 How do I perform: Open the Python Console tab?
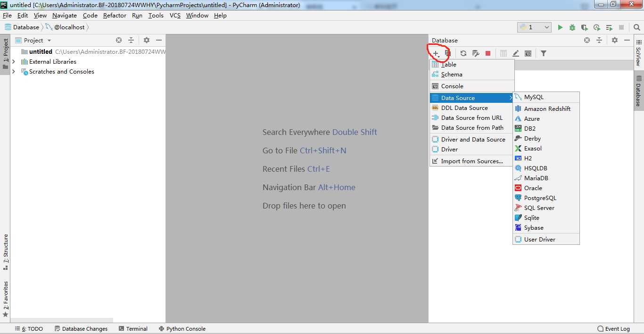click(182, 329)
